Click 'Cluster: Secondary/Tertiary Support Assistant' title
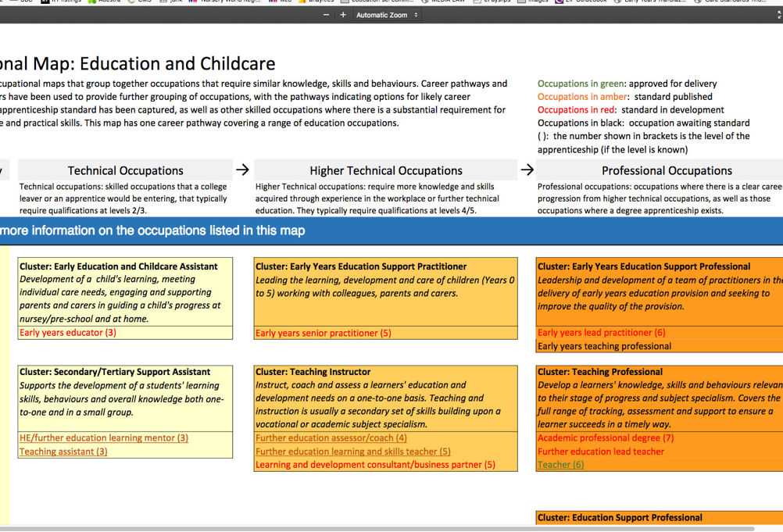 coord(115,372)
